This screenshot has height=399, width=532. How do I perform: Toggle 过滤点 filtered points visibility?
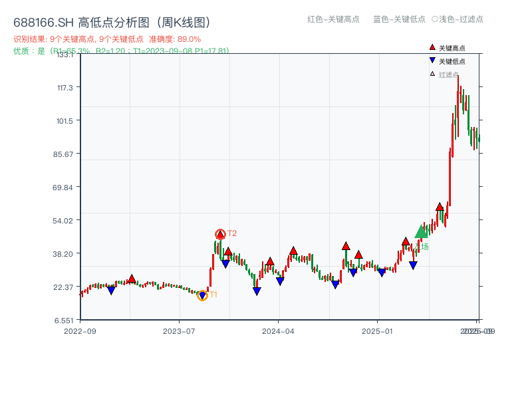(447, 73)
